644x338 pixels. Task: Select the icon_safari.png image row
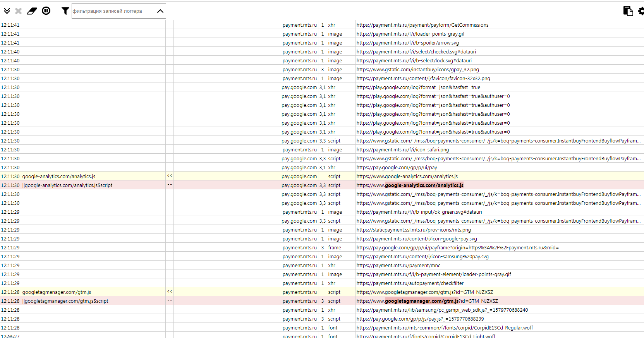[x=322, y=150]
